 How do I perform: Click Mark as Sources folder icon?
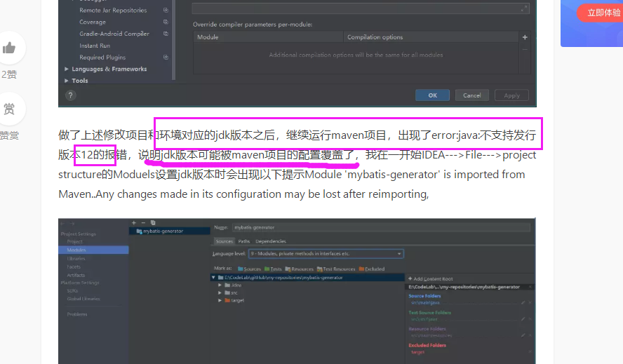tap(241, 269)
